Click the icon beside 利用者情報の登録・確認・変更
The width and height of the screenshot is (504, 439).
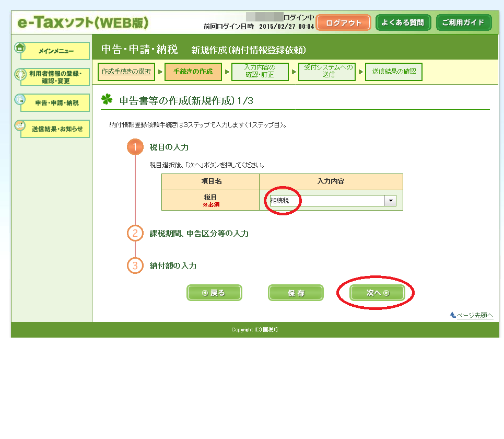(20, 75)
